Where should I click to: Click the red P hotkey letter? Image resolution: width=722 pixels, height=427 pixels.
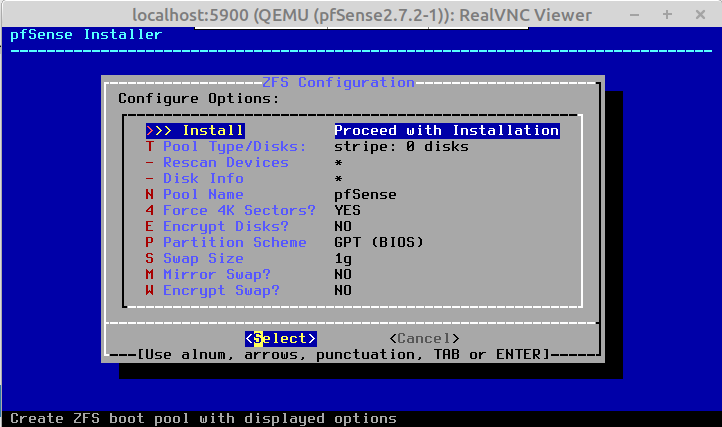(150, 242)
